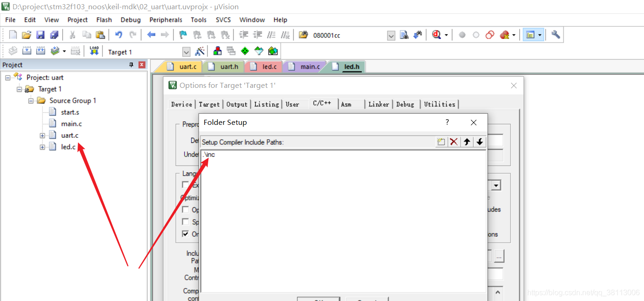Move include path down with arrow icon
Screen dimensions: 644x301
(x=480, y=142)
